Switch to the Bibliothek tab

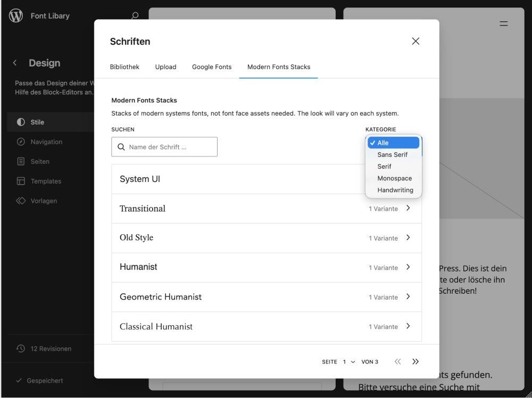[124, 67]
